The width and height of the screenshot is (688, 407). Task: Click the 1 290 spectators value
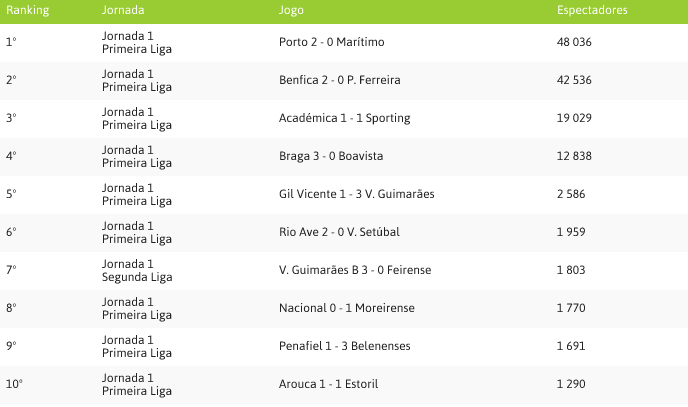(x=571, y=384)
